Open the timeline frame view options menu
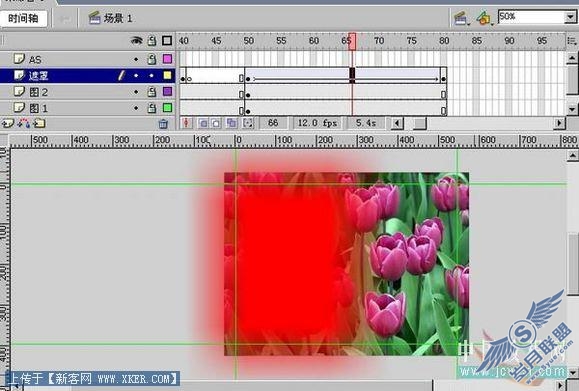This screenshot has width=579, height=391. coord(572,40)
